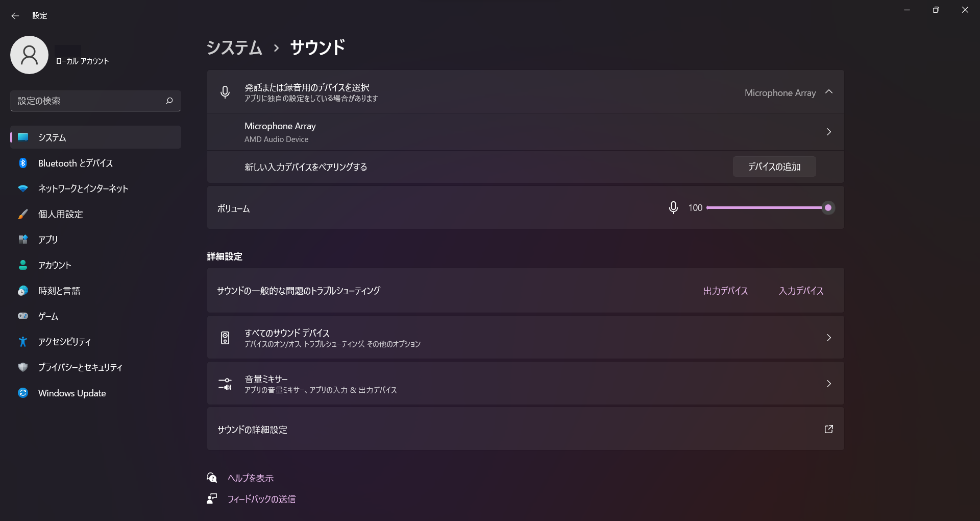Click フィードバックの送信 link
The image size is (980, 521).
261,499
